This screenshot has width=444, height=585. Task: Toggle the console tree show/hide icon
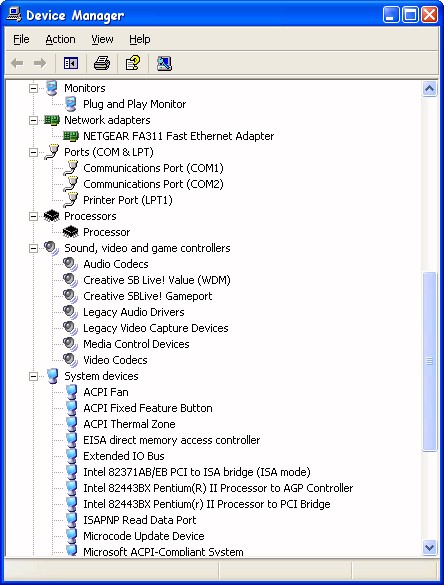click(x=71, y=63)
